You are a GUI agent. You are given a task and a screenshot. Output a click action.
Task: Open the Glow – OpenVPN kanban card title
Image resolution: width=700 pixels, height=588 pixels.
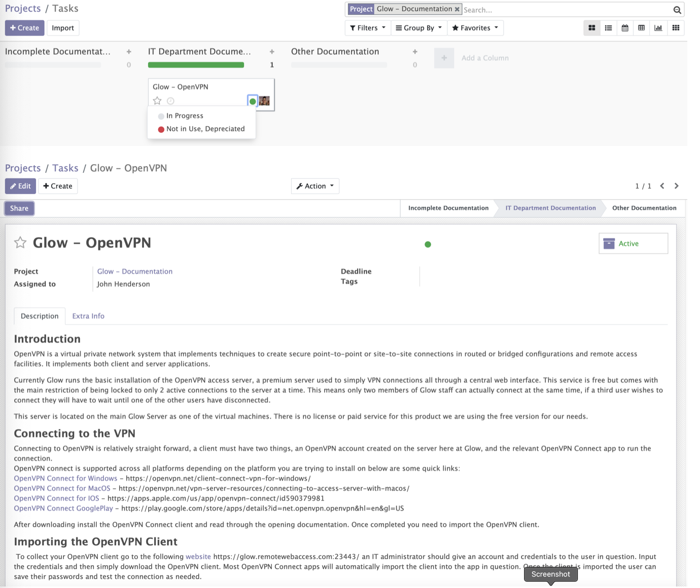tap(181, 87)
